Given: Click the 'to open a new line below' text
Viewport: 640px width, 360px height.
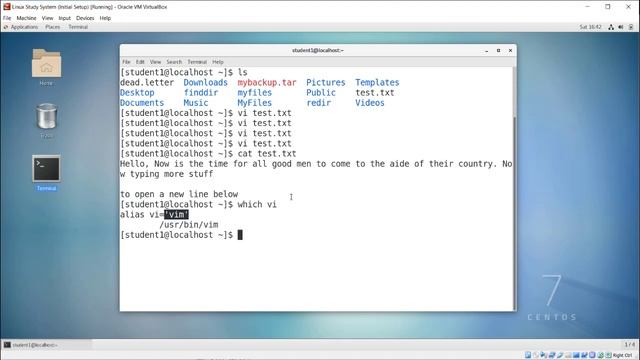Looking at the screenshot, I should [x=179, y=194].
